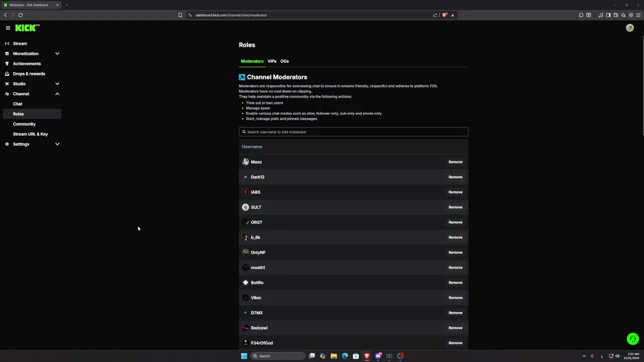Remove moderator ORGT
This screenshot has width=644, height=362.
coord(455,222)
